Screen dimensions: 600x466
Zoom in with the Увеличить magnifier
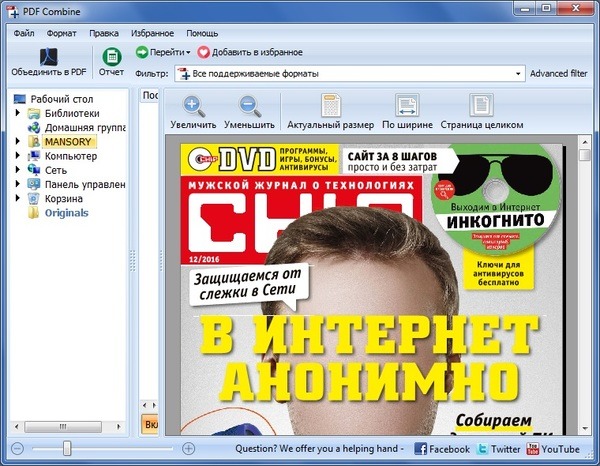click(x=194, y=106)
